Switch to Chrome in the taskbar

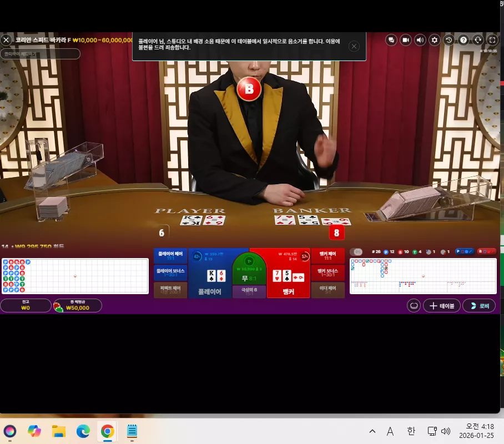(107, 431)
